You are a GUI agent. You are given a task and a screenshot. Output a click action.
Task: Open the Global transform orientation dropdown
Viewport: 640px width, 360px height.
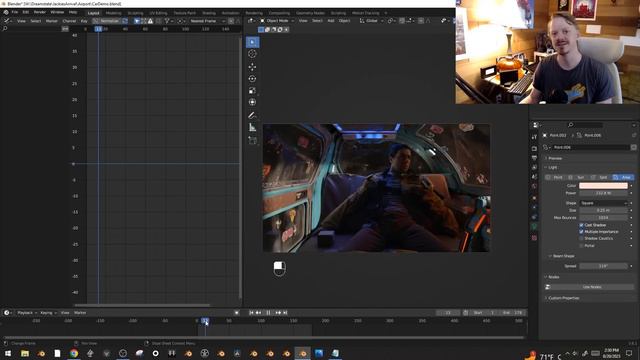(371, 20)
